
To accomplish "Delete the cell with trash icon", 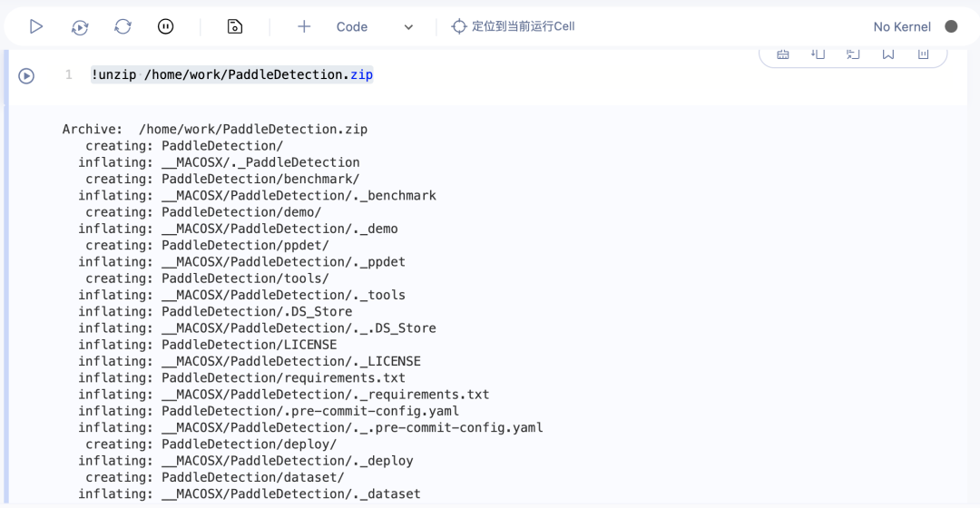I will click(x=923, y=54).
